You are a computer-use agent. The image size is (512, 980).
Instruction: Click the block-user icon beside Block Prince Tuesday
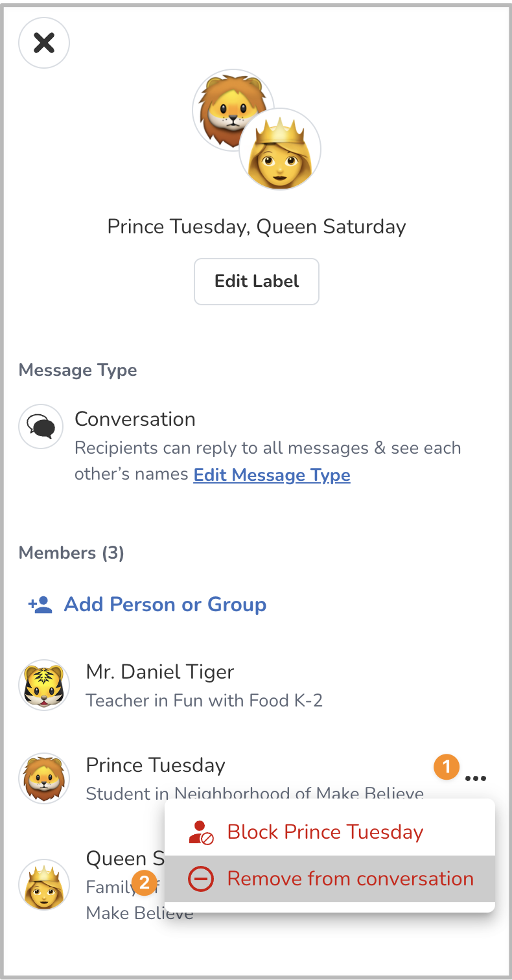200,832
